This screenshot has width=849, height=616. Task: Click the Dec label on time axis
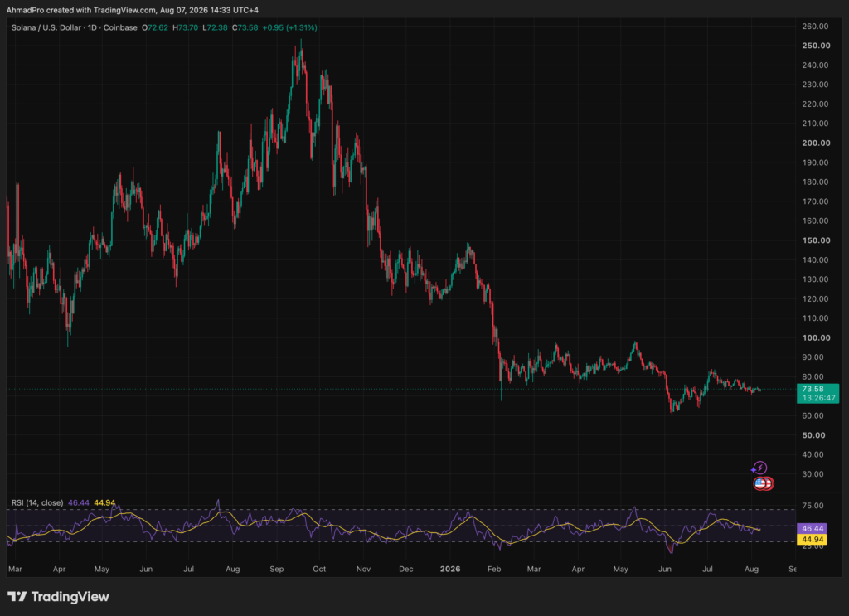406,569
